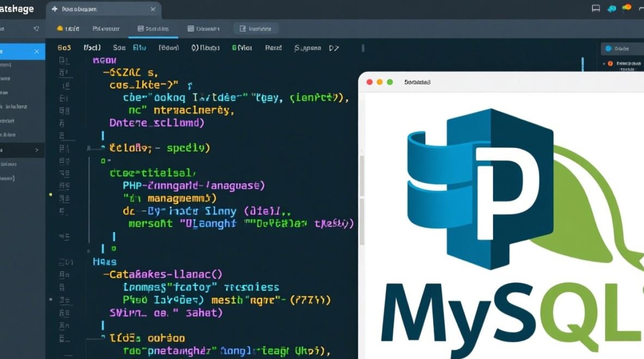The image size is (644, 359).
Task: Click the plus icon on the top tab
Action: (x=54, y=9)
